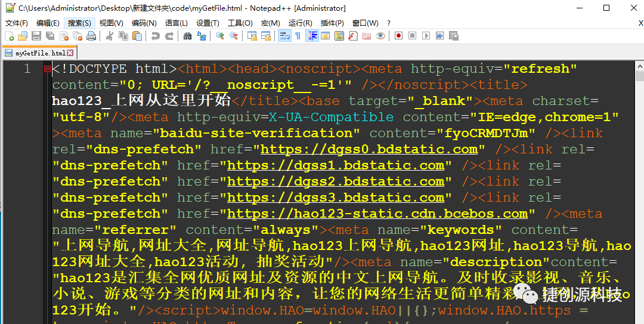Click the vertical scrollbar thumb
The width and height of the screenshot is (644, 324).
(x=639, y=76)
